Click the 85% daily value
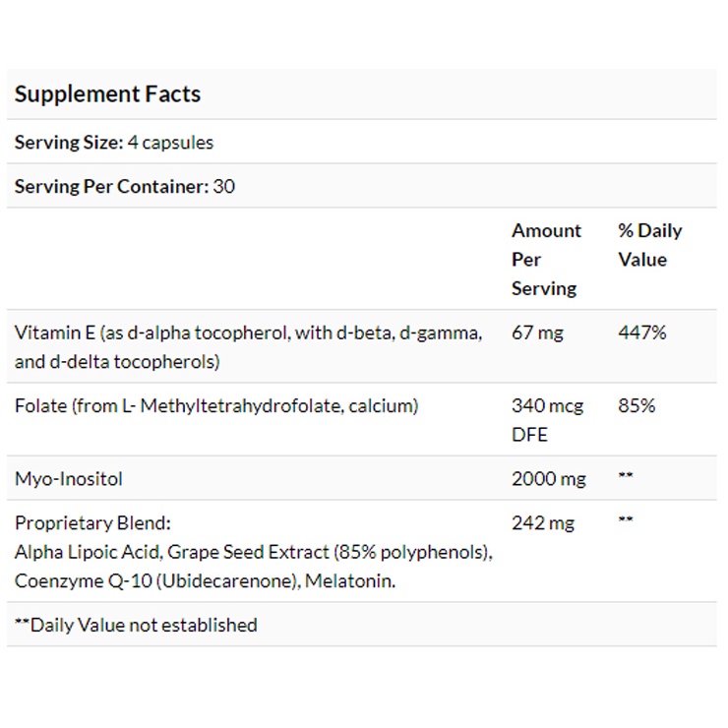 [x=637, y=405]
